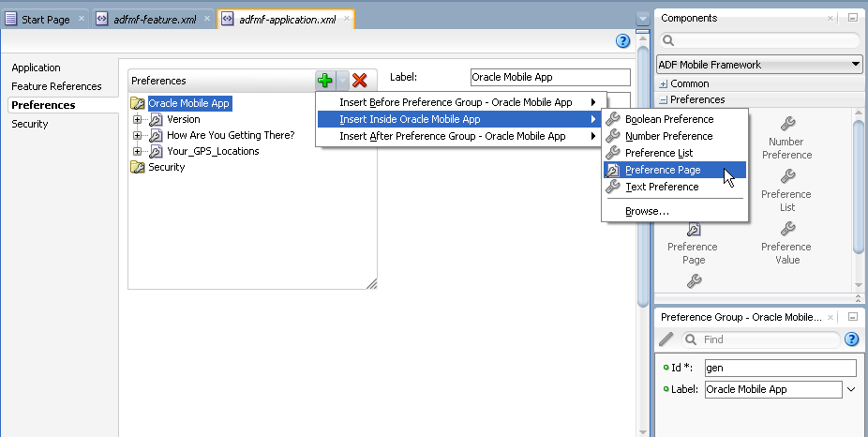Click Your_GPS_Locations preference page icon
This screenshot has height=437, width=868.
point(157,151)
